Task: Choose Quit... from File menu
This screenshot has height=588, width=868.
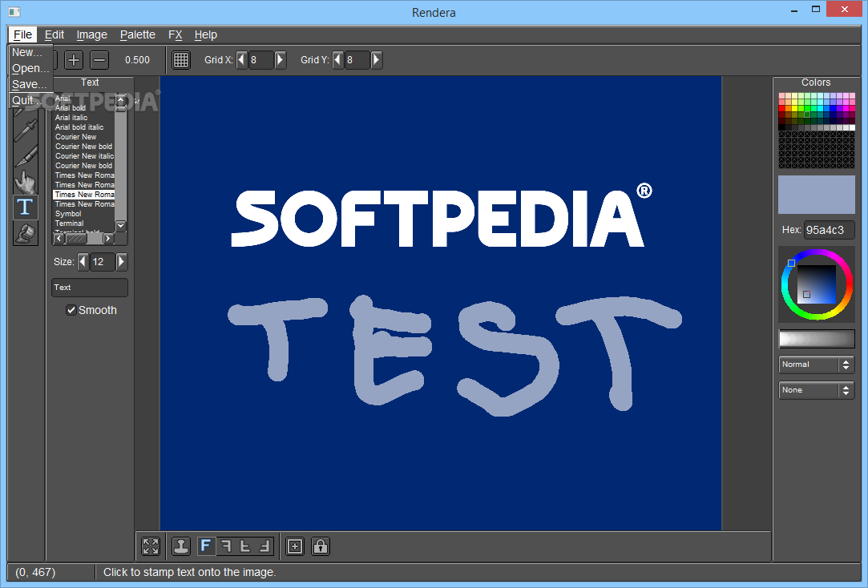Action: tap(31, 100)
